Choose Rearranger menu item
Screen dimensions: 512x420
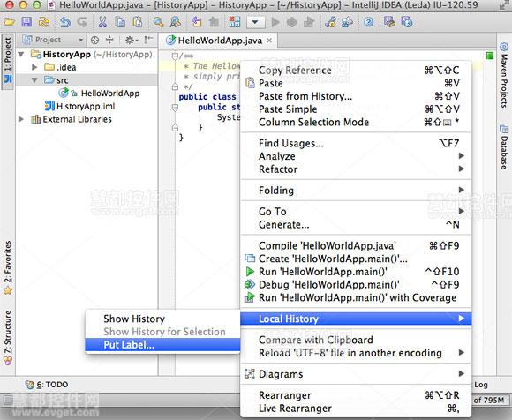[x=356, y=395]
